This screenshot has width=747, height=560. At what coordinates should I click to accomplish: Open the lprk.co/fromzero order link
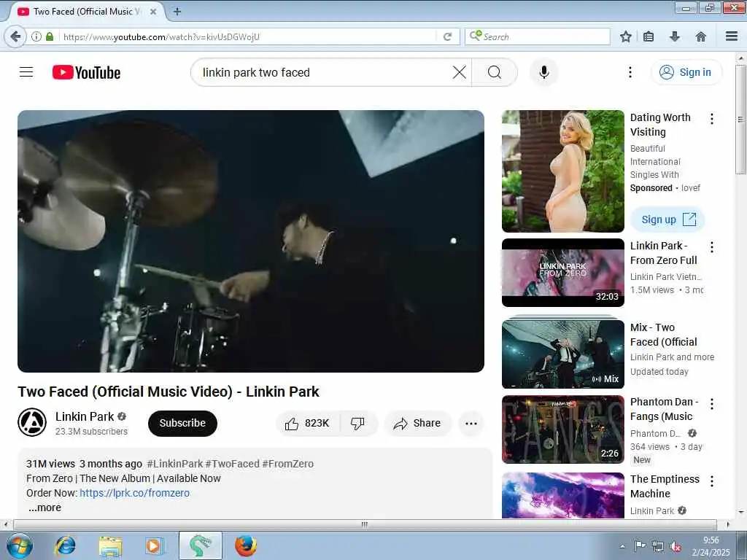134,493
